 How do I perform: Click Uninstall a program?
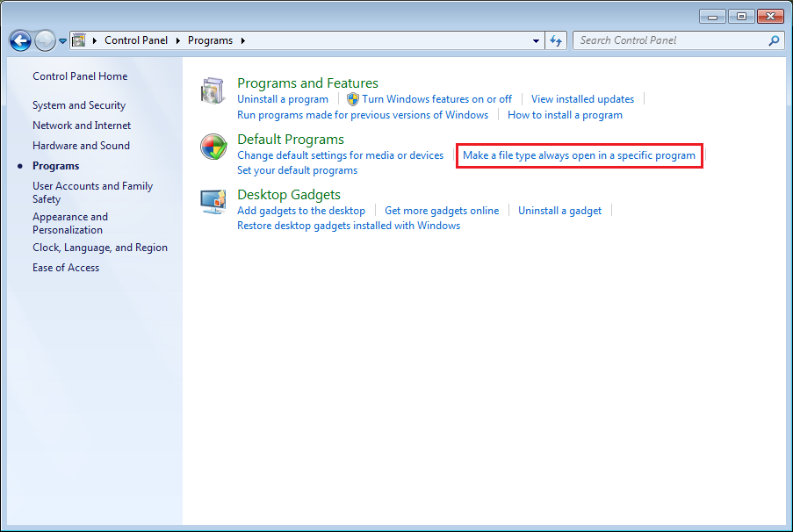tap(283, 99)
